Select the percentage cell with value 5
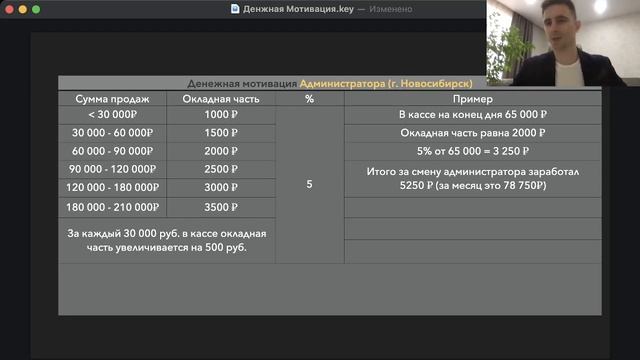This screenshot has height=360, width=640. click(309, 184)
